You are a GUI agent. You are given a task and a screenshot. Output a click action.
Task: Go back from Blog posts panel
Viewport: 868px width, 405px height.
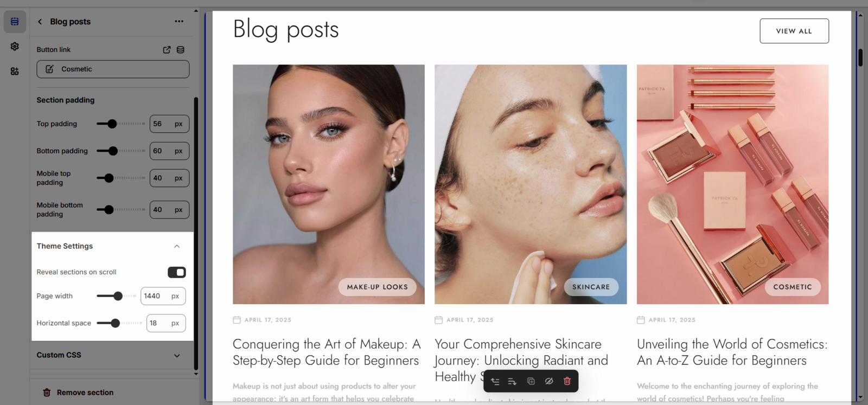(40, 22)
